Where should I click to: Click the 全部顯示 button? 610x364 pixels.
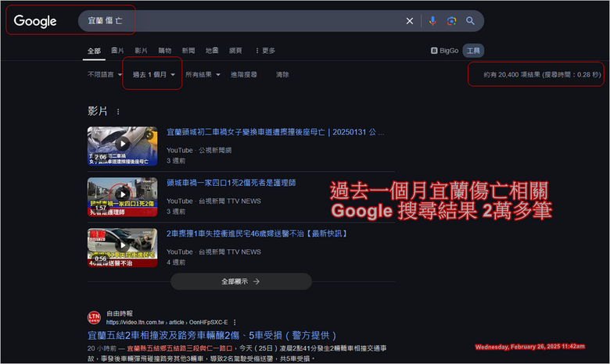click(x=241, y=281)
